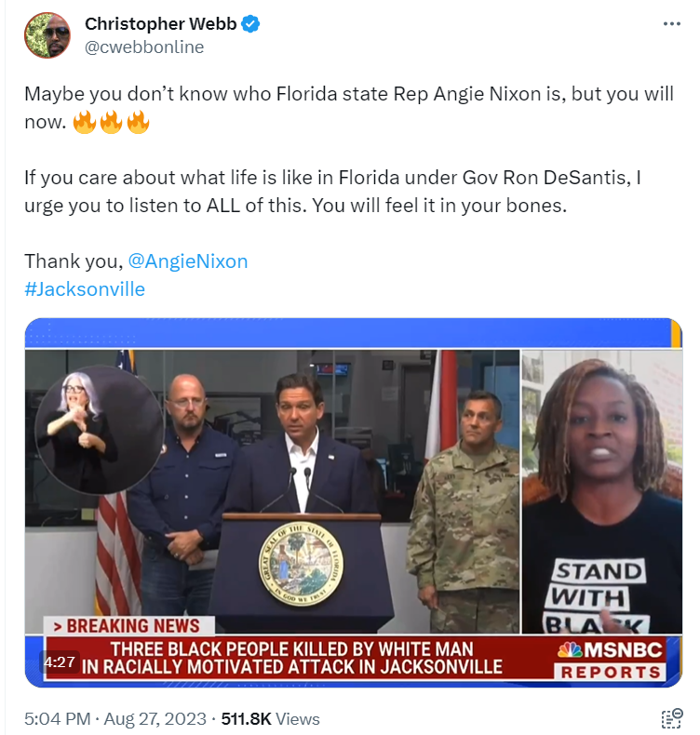Click the Christopher Webb display name
This screenshot has width=700, height=735.
click(x=160, y=23)
